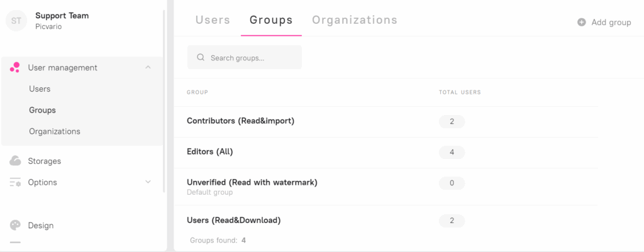Open the Unverified (Read with watermark) group
The image size is (644, 252).
252,182
